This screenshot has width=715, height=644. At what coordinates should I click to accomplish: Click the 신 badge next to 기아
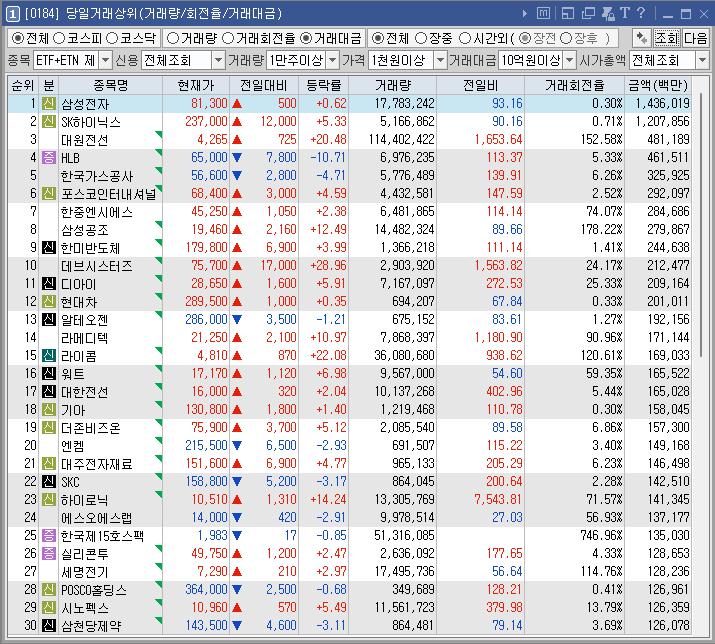click(x=49, y=409)
